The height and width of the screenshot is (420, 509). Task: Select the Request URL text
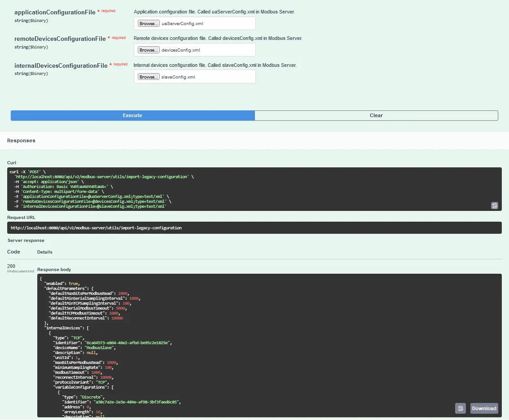click(x=96, y=228)
